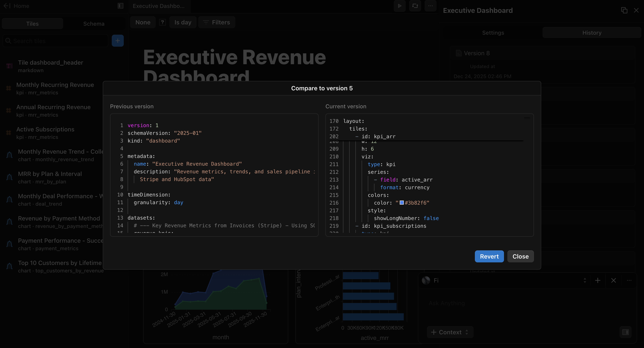Click the copy icon beside Executive Dashboard

pos(624,10)
